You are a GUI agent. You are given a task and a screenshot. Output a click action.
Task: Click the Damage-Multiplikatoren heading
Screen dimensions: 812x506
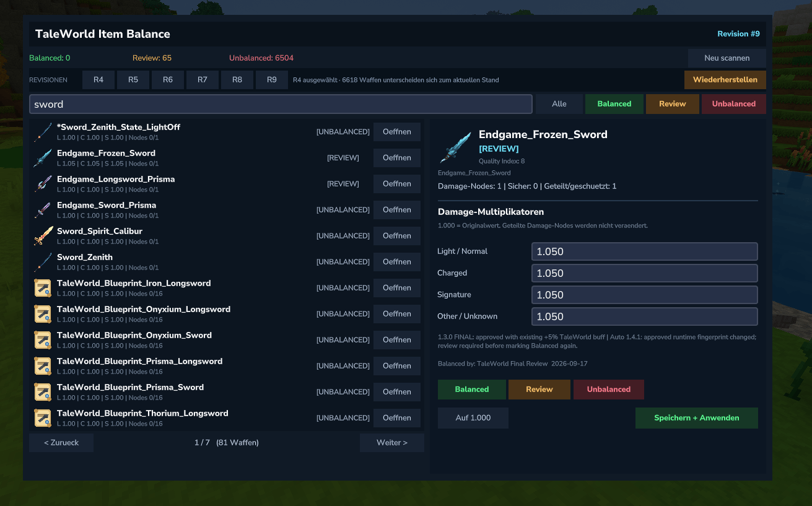(491, 212)
